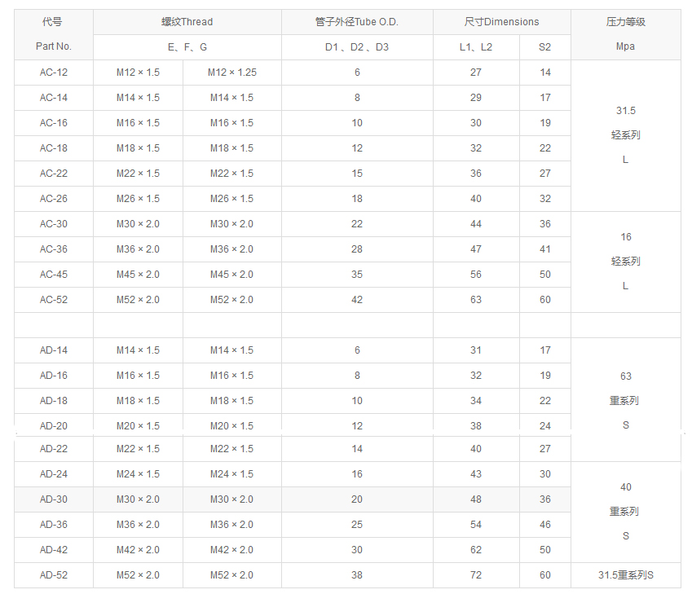Select the D1、D2、D3 subheader cell

point(357,47)
